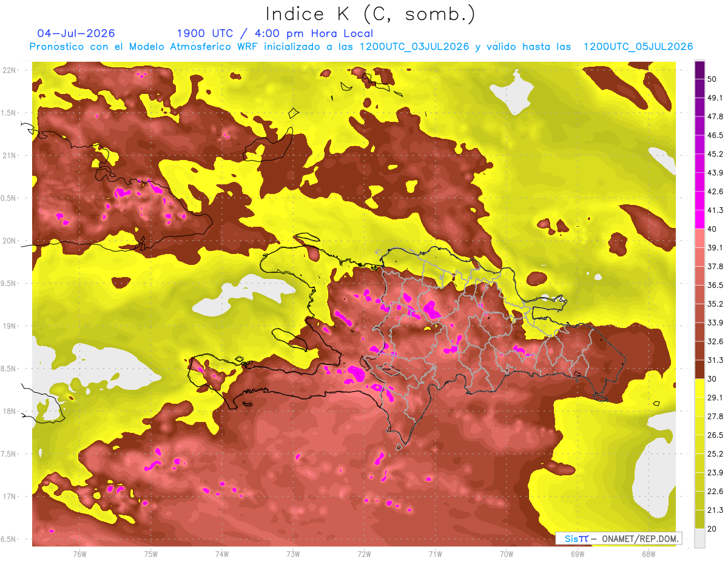Pick the salmon swatch between 39.1 and 40
The height and width of the screenshot is (562, 728).
point(699,238)
